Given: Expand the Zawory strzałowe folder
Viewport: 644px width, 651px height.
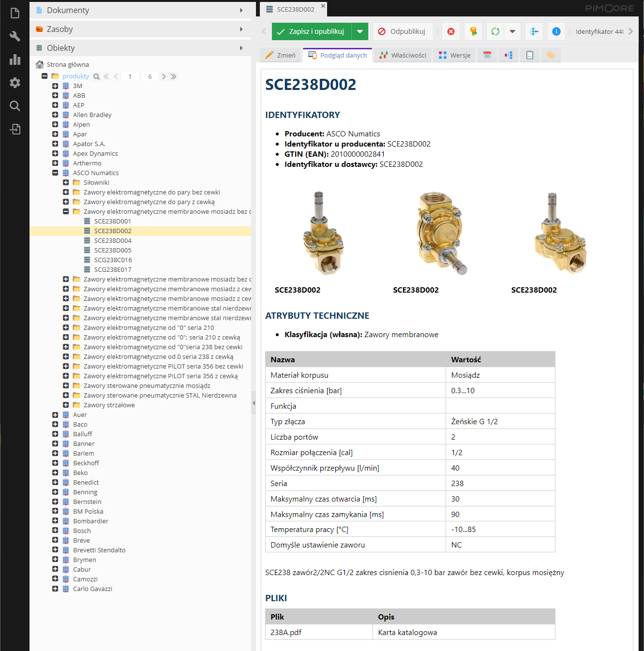Looking at the screenshot, I should (x=66, y=405).
